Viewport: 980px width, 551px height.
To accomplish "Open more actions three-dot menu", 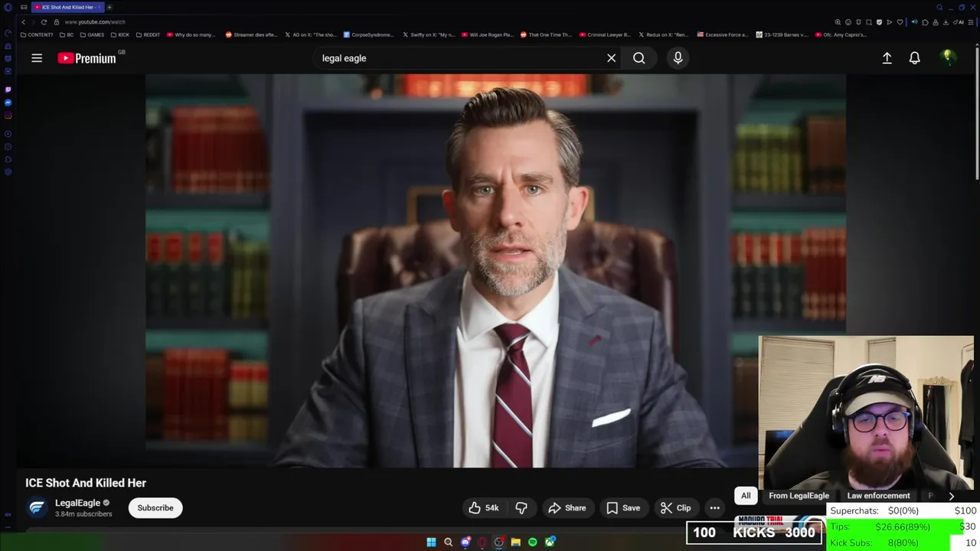I will tap(714, 507).
